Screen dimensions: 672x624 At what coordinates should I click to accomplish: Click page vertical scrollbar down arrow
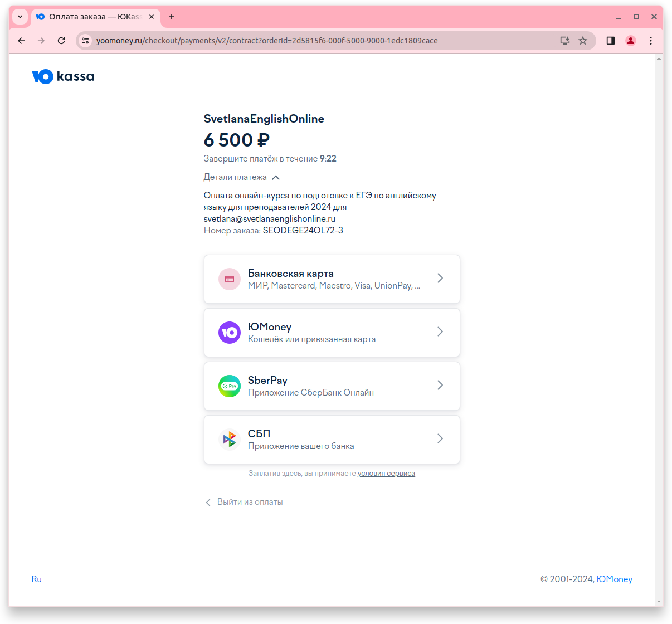(x=659, y=602)
